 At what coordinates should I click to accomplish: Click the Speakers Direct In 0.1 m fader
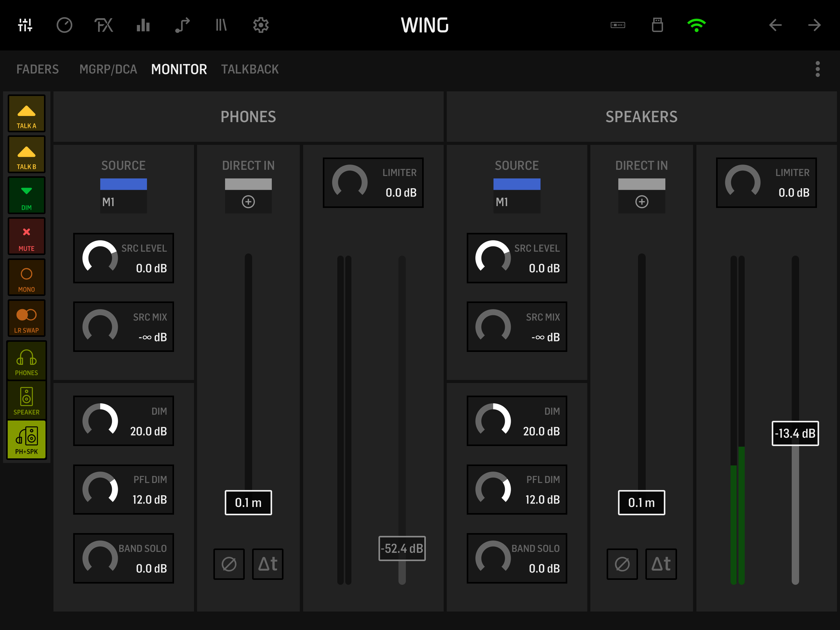[642, 503]
